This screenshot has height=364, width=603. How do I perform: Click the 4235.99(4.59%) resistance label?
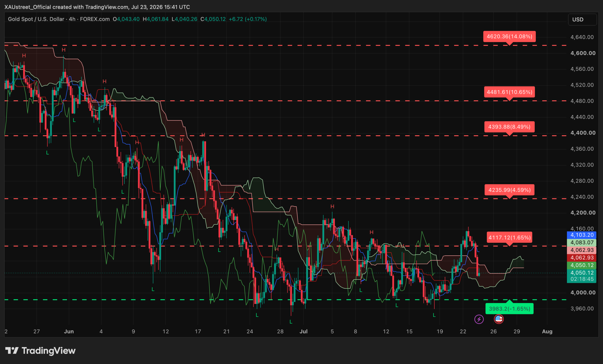pyautogui.click(x=509, y=190)
